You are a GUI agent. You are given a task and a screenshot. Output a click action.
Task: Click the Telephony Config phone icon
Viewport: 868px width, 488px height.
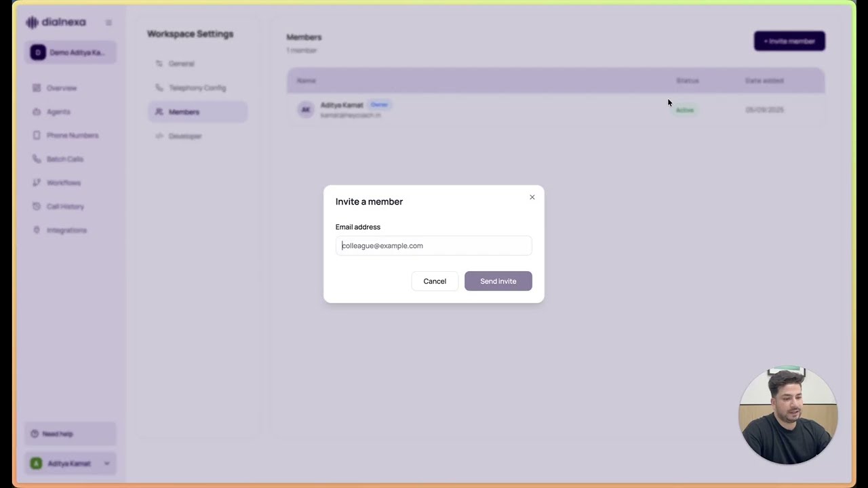tap(159, 88)
